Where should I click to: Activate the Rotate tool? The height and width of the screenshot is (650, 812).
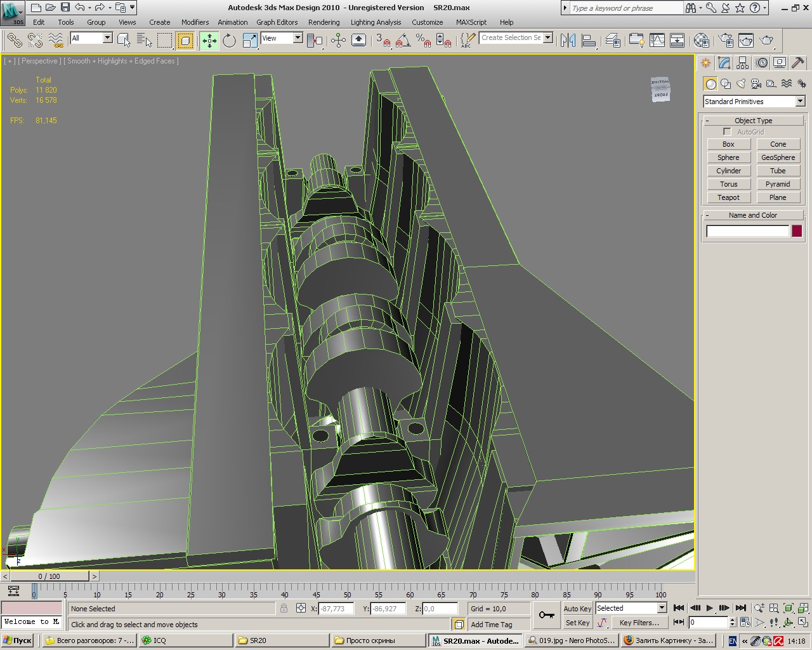230,41
